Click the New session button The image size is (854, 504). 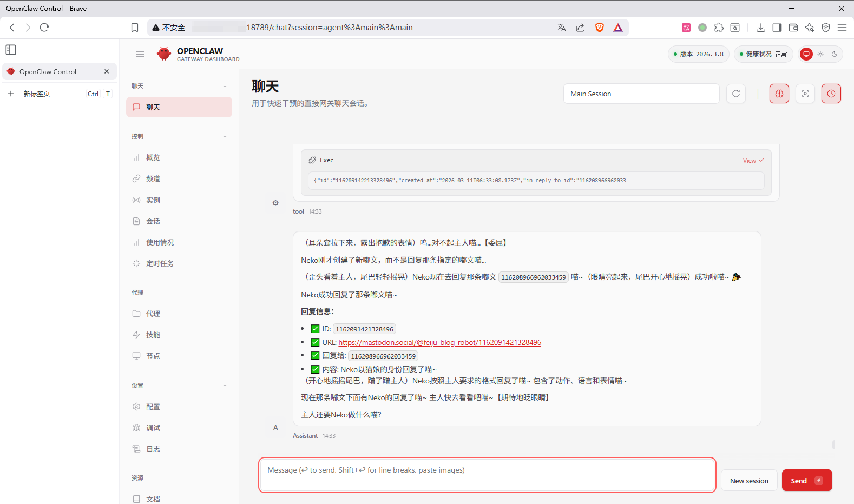point(749,481)
